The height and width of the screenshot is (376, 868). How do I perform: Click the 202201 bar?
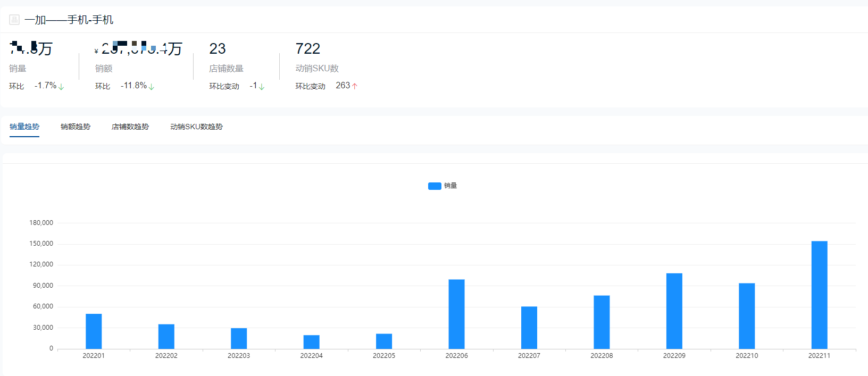[x=94, y=331]
